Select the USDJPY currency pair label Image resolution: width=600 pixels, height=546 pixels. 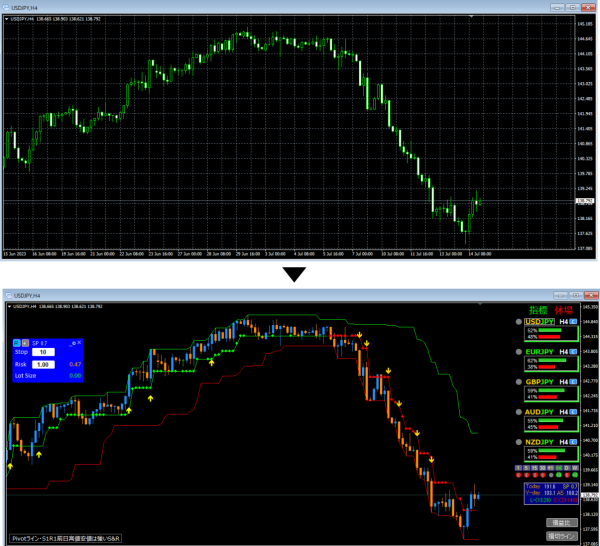pyautogui.click(x=541, y=322)
